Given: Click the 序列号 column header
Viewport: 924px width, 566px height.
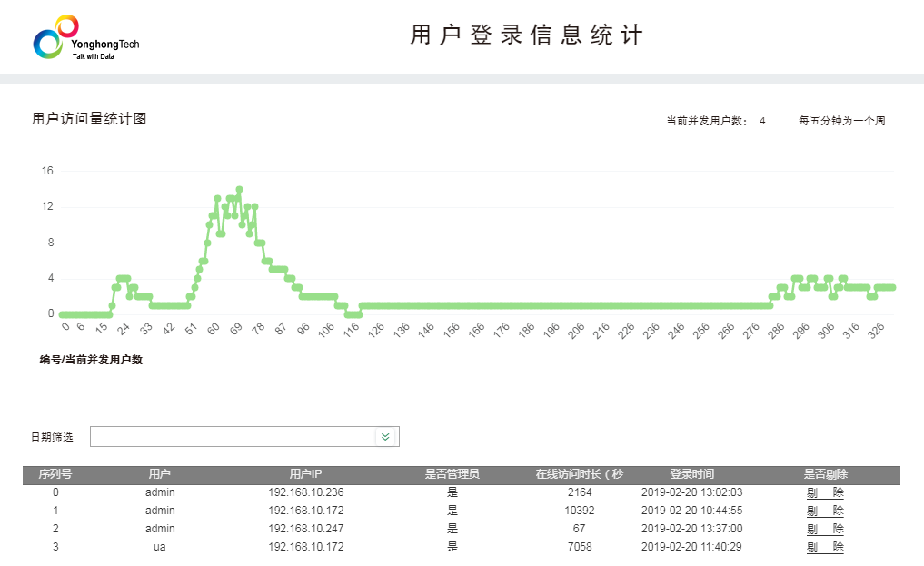Looking at the screenshot, I should (x=55, y=473).
